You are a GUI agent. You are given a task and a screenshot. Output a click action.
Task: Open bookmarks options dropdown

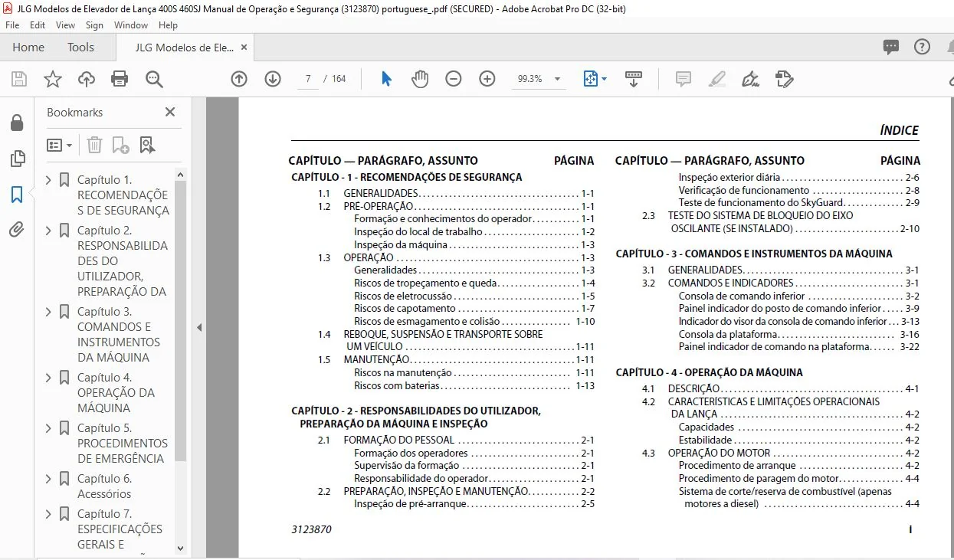coord(60,145)
